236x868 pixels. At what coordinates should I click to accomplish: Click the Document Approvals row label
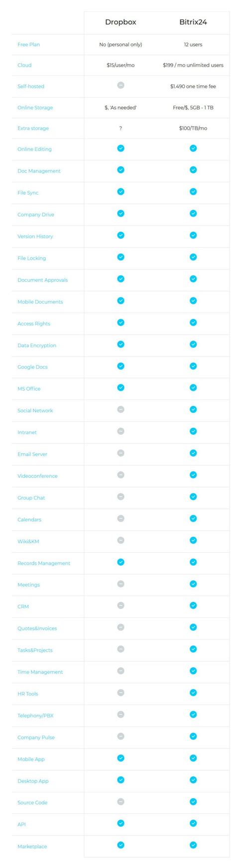pyautogui.click(x=42, y=280)
